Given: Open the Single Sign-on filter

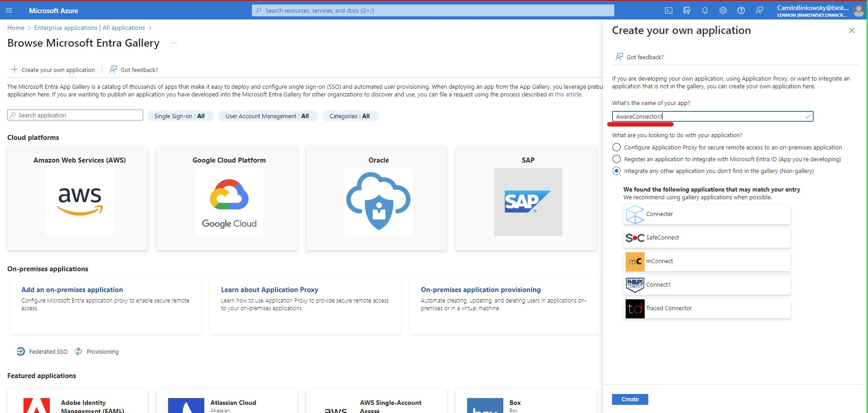Looking at the screenshot, I should coord(180,116).
